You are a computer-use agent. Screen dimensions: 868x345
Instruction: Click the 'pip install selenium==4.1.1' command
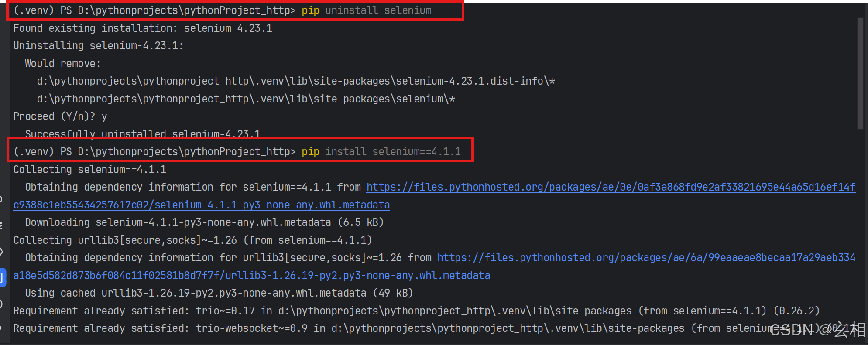[x=381, y=151]
